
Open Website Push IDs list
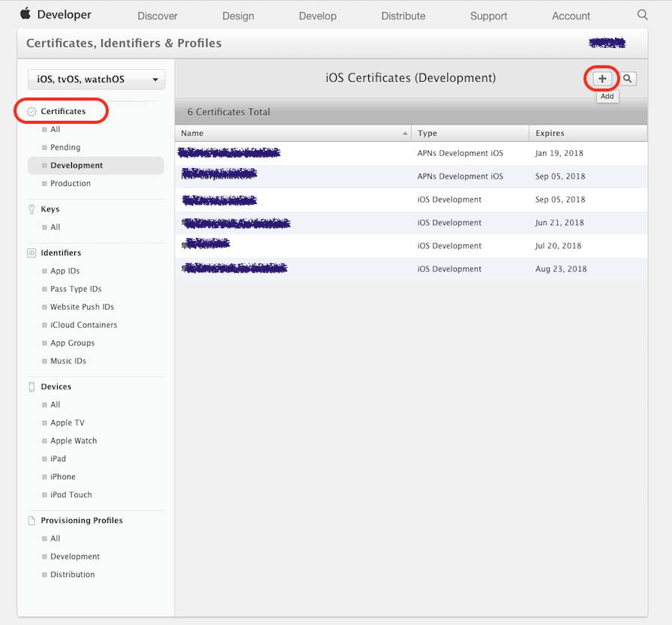pyautogui.click(x=82, y=307)
